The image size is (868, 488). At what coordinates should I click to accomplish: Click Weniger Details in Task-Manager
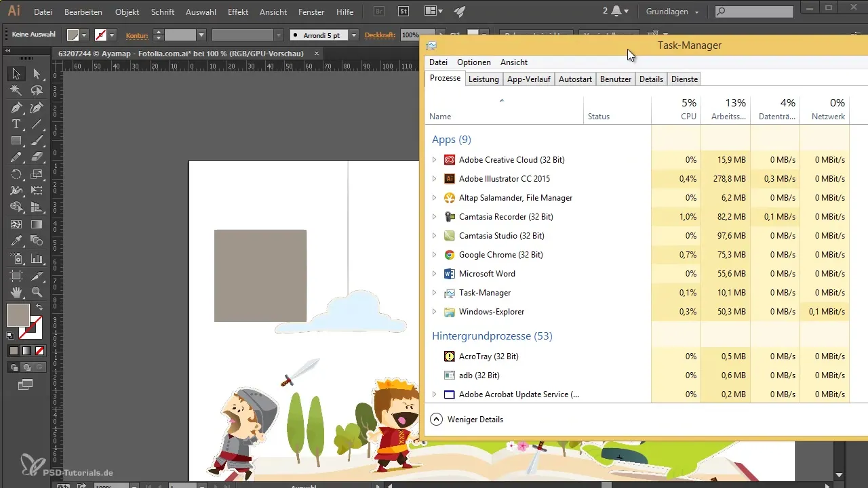click(467, 420)
